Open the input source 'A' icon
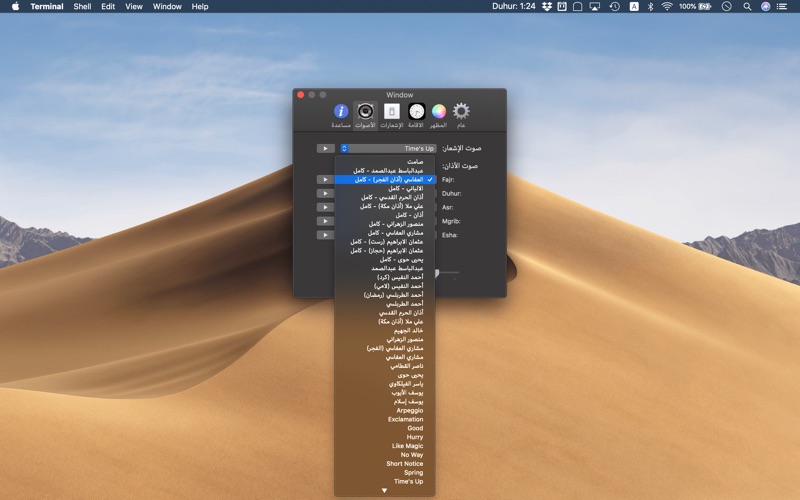 point(634,7)
